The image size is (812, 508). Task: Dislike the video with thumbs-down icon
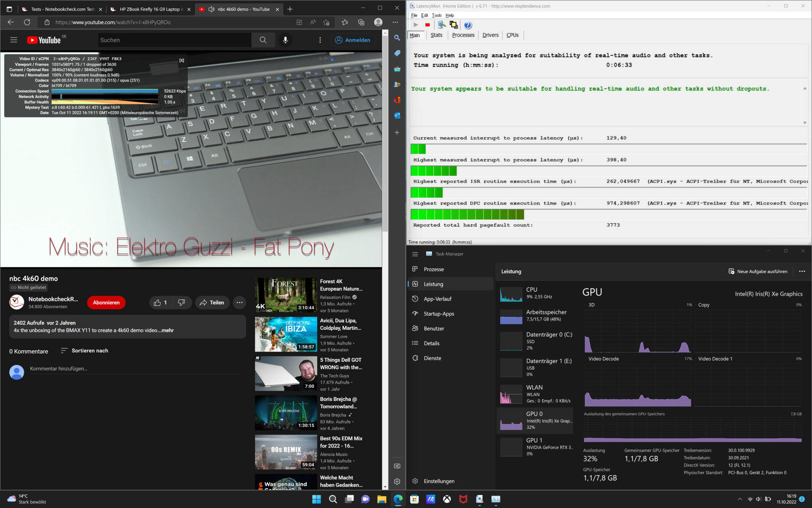coord(181,302)
